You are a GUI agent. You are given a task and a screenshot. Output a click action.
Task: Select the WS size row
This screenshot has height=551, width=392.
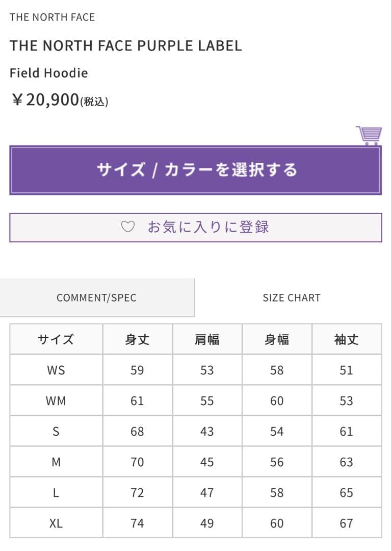(x=55, y=369)
